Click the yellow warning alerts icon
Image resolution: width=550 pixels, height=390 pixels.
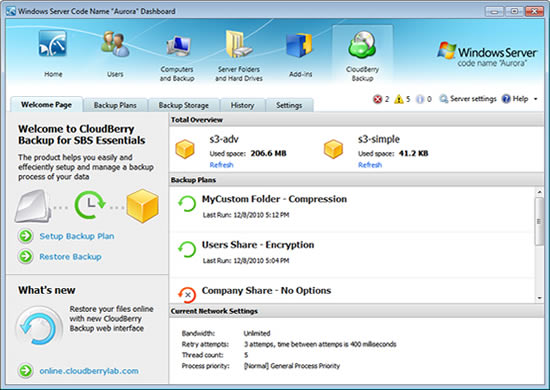coord(398,99)
